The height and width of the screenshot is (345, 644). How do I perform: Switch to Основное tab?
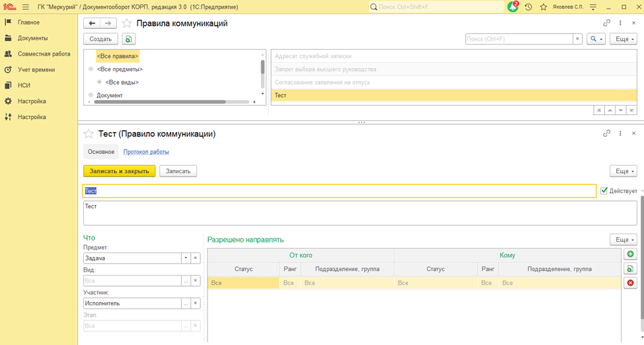[101, 151]
